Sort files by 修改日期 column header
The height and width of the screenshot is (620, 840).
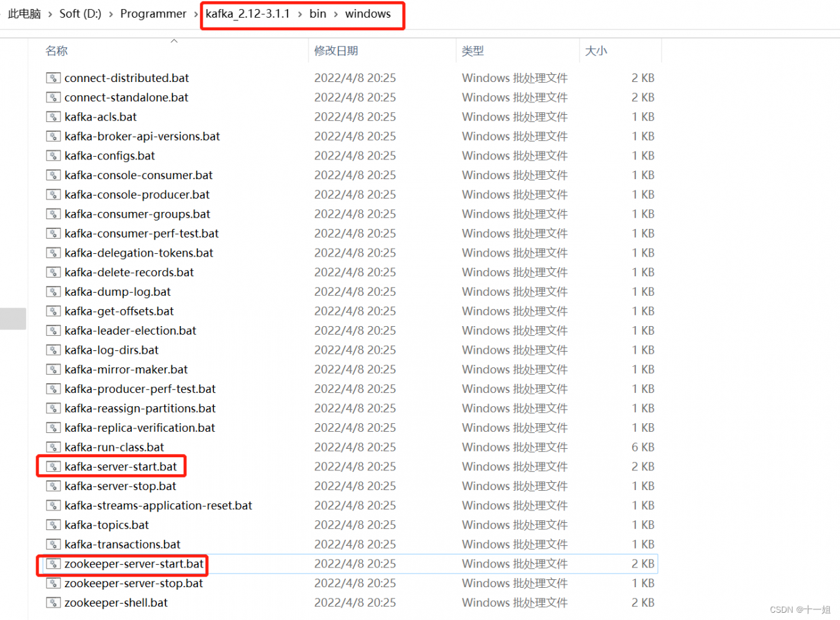click(x=336, y=51)
